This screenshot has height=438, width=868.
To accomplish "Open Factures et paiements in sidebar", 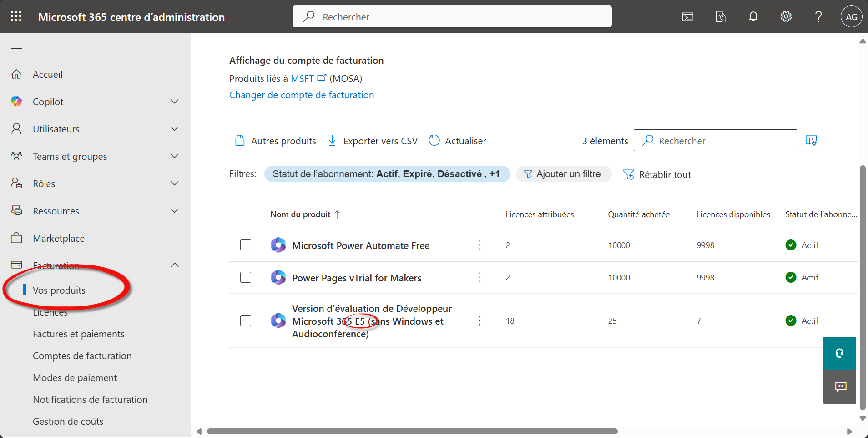I will [x=78, y=334].
